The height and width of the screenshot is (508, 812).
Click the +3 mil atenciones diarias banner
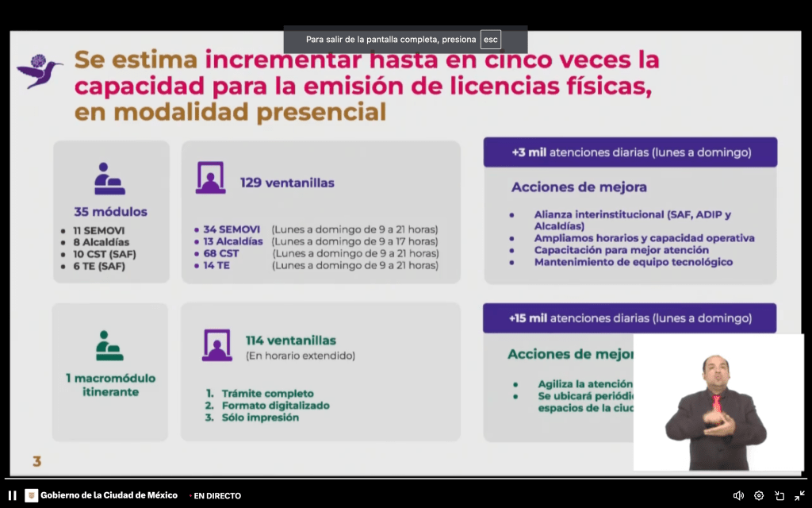[x=630, y=152]
